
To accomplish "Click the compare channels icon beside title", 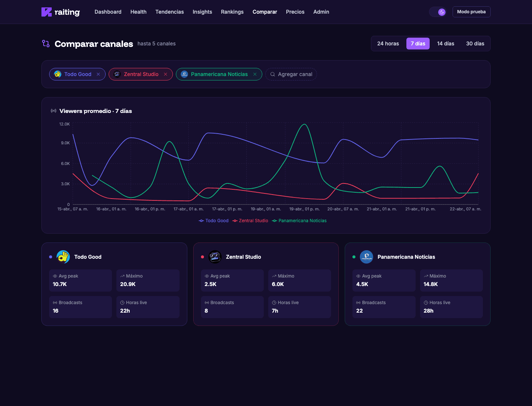I will tap(46, 44).
